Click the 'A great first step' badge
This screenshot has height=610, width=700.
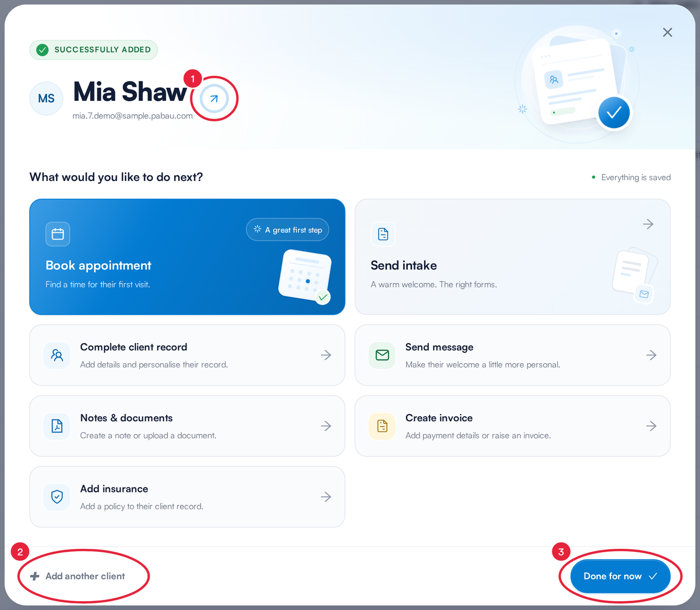tap(287, 229)
